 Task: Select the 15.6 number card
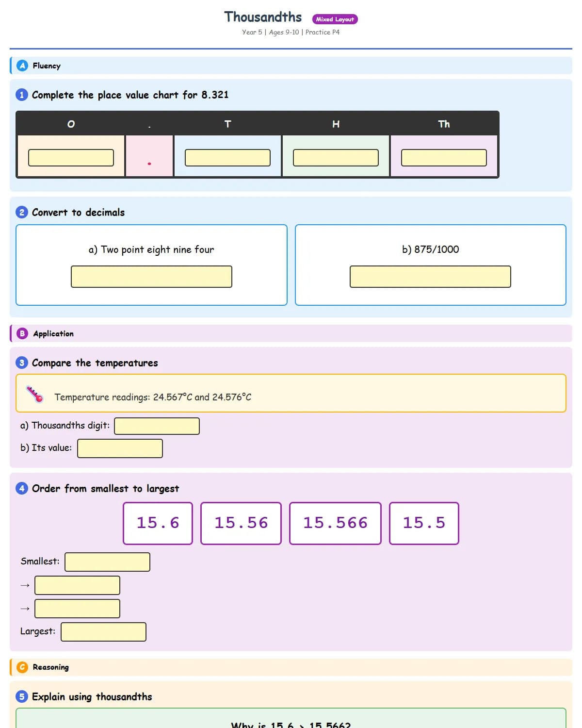click(158, 523)
